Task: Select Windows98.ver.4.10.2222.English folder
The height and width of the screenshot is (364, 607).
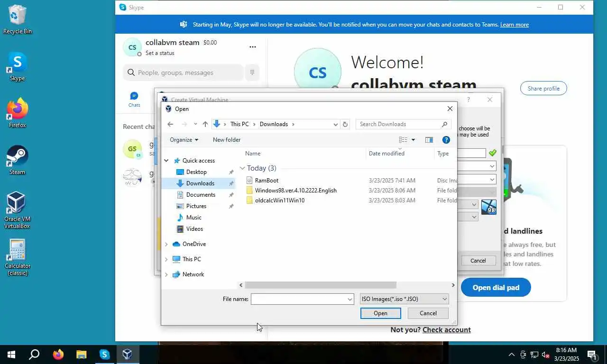Action: (295, 191)
